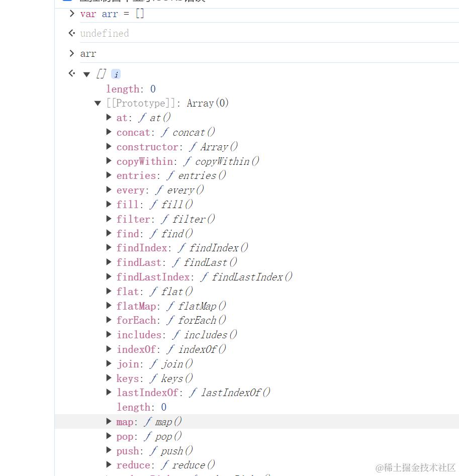Collapse the [[Prototype]] Array(0) node

tap(98, 104)
